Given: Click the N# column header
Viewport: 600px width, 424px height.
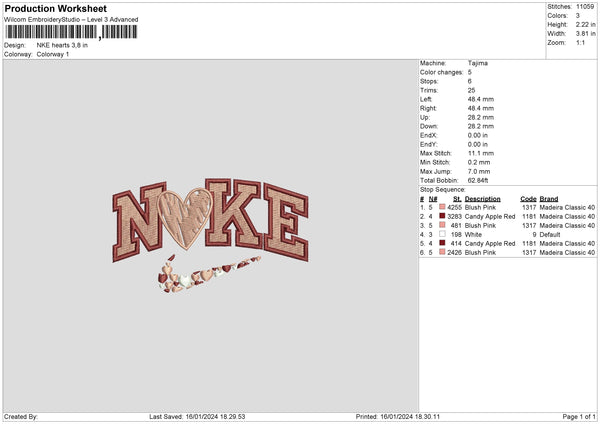Looking at the screenshot, I should [433, 199].
